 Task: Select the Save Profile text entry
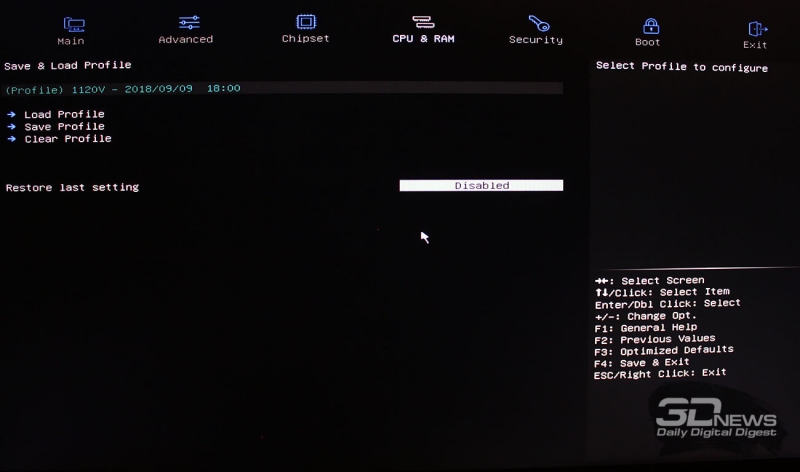(64, 127)
